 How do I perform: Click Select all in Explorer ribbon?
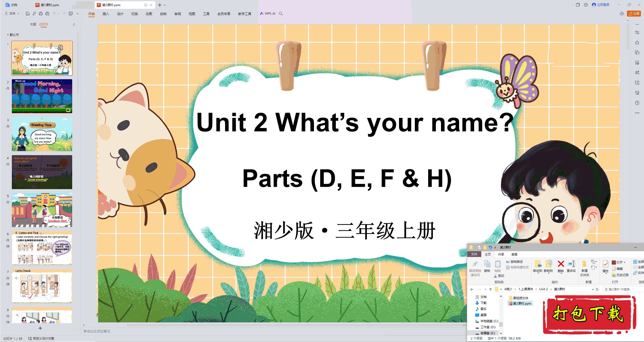point(638,262)
